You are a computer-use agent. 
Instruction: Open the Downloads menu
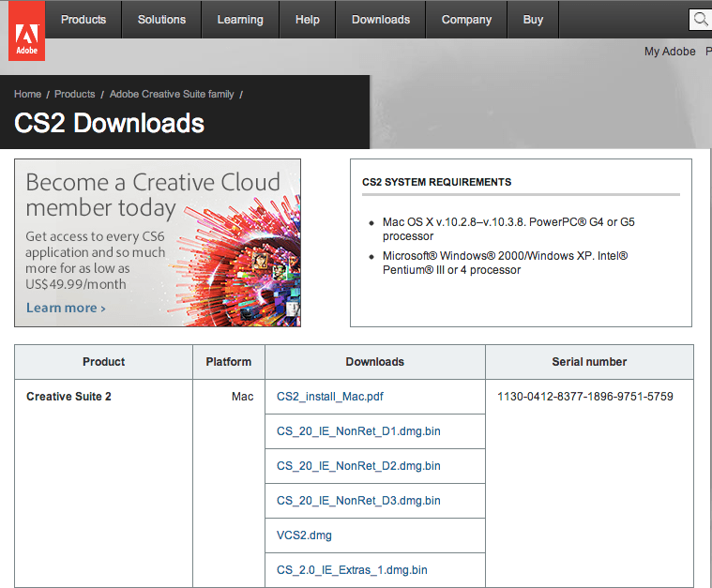(x=381, y=20)
